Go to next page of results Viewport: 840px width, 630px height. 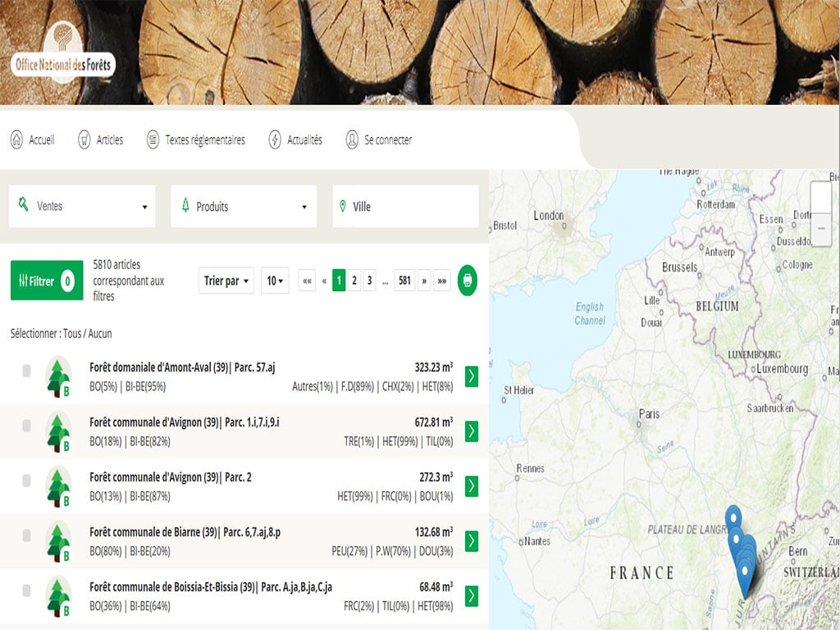pos(424,281)
